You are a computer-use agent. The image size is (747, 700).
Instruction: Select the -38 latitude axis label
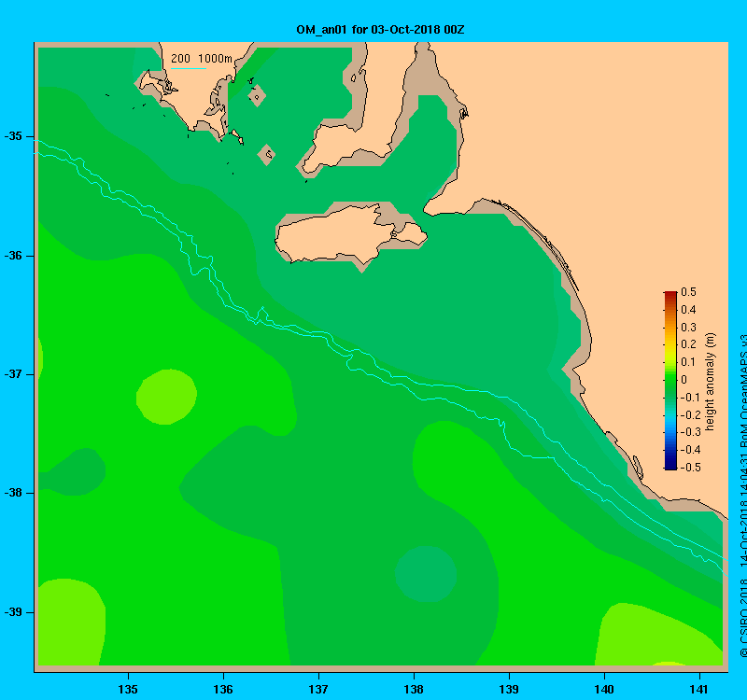coord(13,493)
